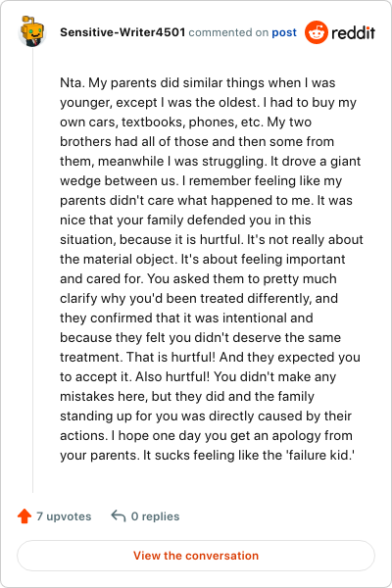
Task: Click the phrase "feeling important and cared for"
Action: 203,269
